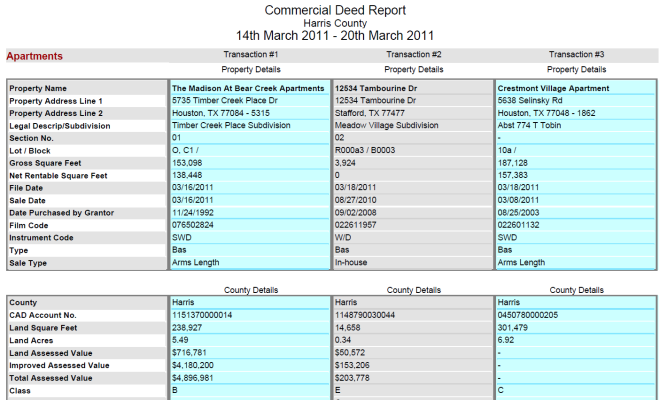
Task: Click the In-house sale type value
Action: [353, 263]
